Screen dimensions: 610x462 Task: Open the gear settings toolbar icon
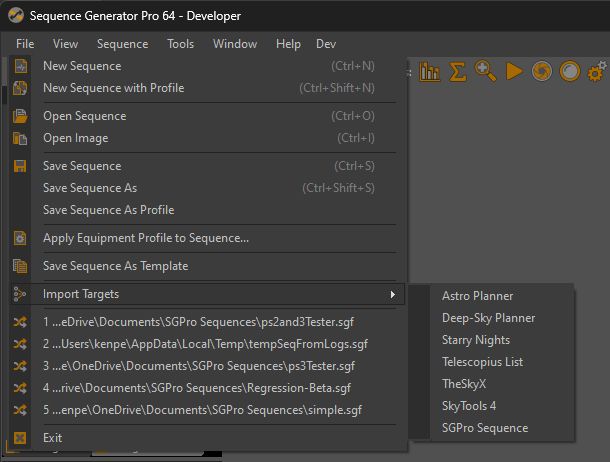[x=597, y=72]
